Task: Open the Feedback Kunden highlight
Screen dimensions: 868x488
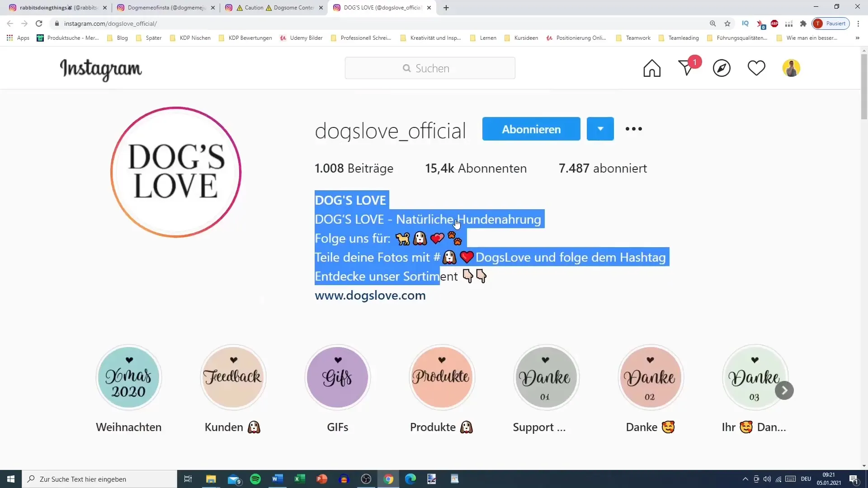Action: point(233,377)
